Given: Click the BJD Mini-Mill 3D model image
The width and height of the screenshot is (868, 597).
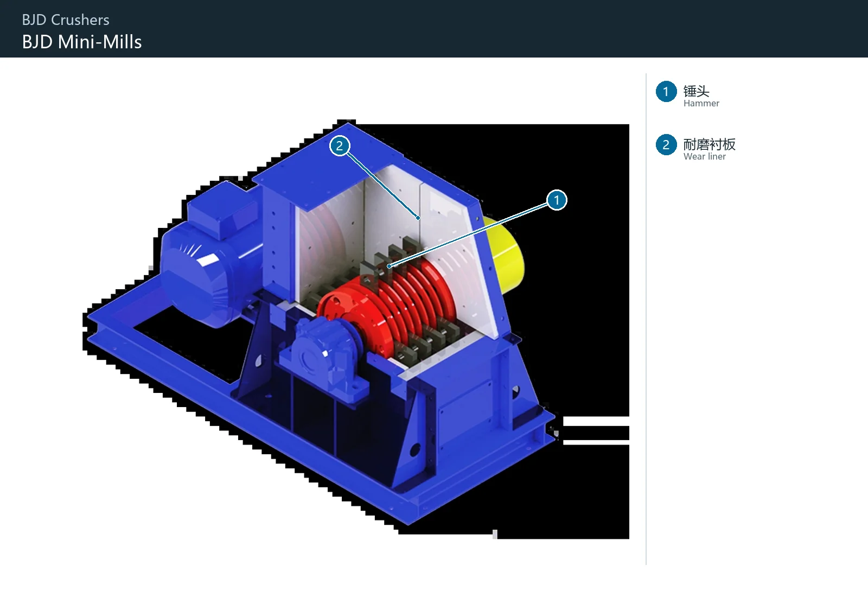Looking at the screenshot, I should tap(356, 329).
